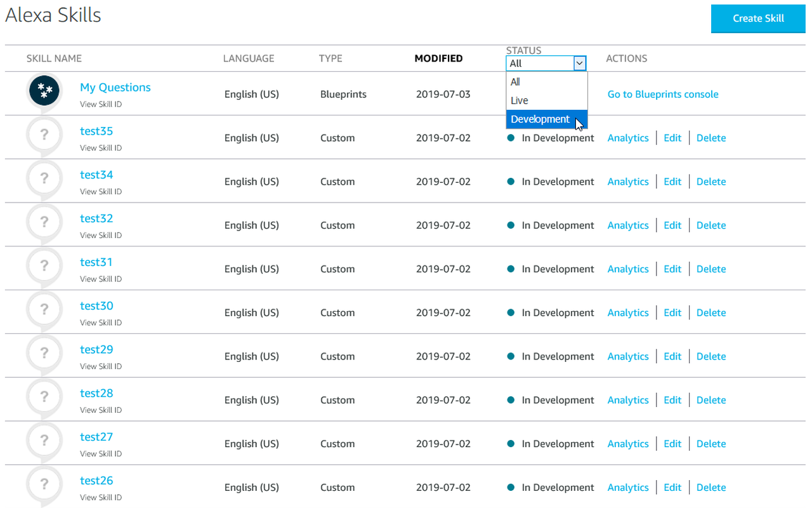Open the test35 skill link
Screen dimensions: 812x508
coord(96,131)
